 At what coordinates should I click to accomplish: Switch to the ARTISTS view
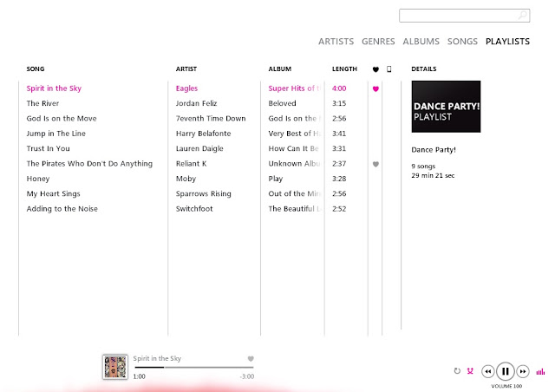pos(336,42)
